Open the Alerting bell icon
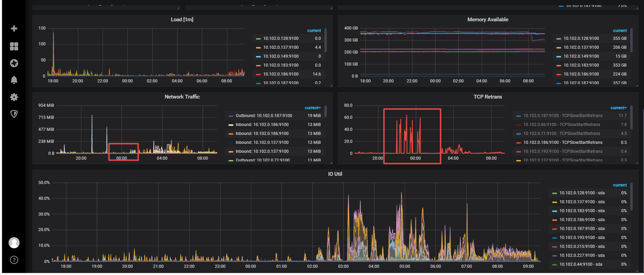 click(14, 80)
